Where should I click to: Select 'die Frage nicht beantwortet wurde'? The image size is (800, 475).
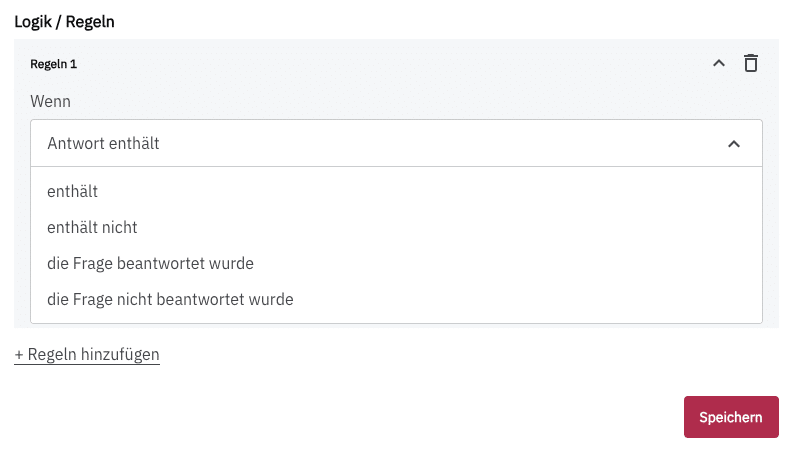[170, 299]
